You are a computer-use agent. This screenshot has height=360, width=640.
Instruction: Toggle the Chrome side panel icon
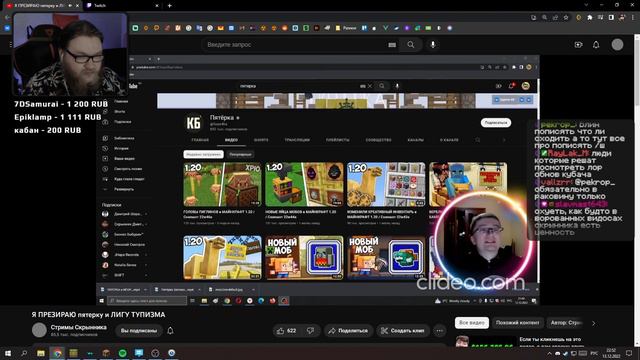tap(611, 18)
